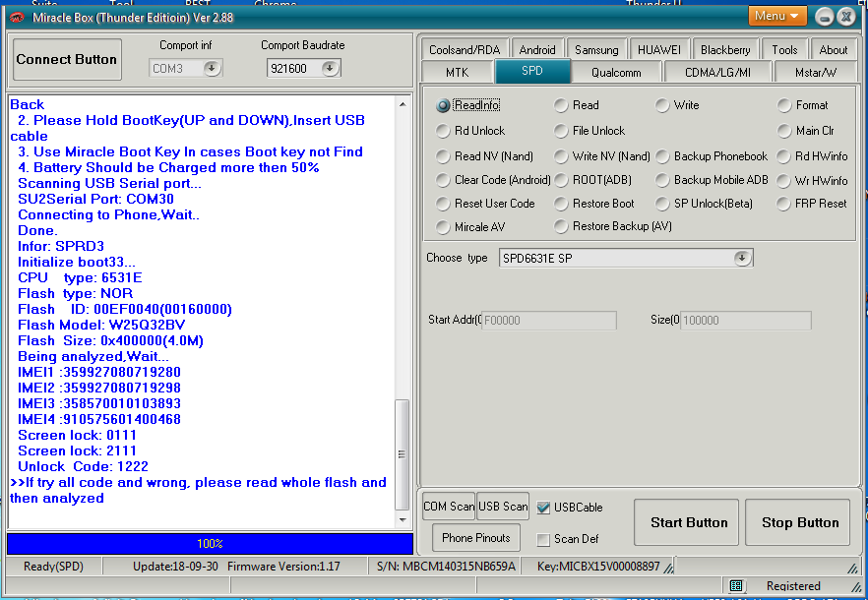Click the log scrollbar up arrow
868x600 pixels.
403,104
